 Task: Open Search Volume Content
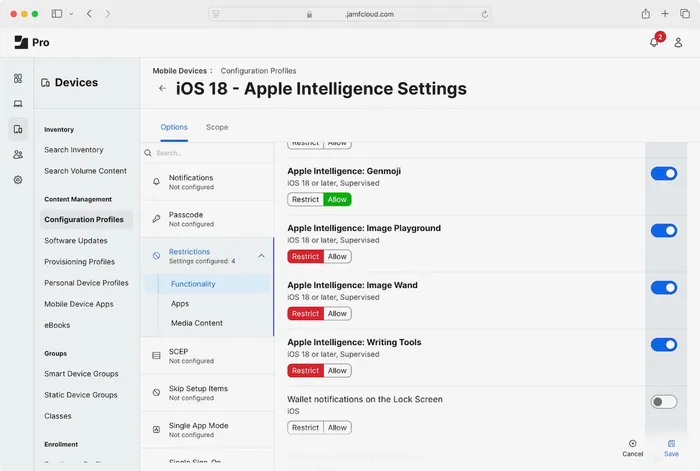[85, 171]
